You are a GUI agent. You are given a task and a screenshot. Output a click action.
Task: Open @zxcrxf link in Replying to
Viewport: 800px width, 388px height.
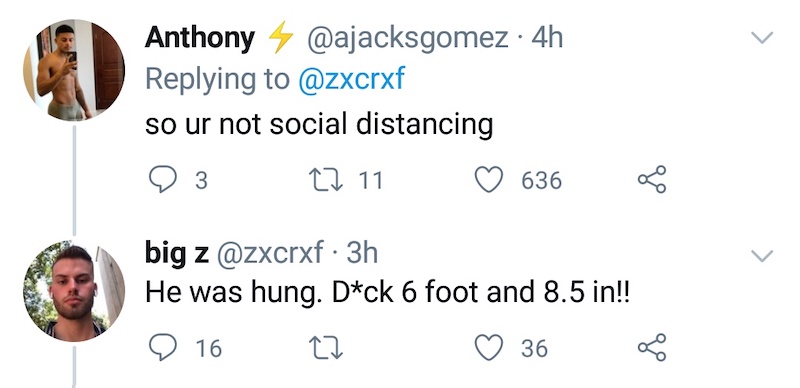[x=352, y=79]
